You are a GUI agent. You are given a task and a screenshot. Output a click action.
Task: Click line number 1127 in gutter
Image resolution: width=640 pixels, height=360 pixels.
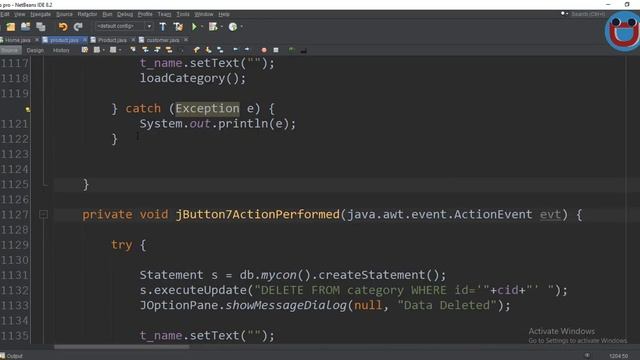(x=15, y=215)
